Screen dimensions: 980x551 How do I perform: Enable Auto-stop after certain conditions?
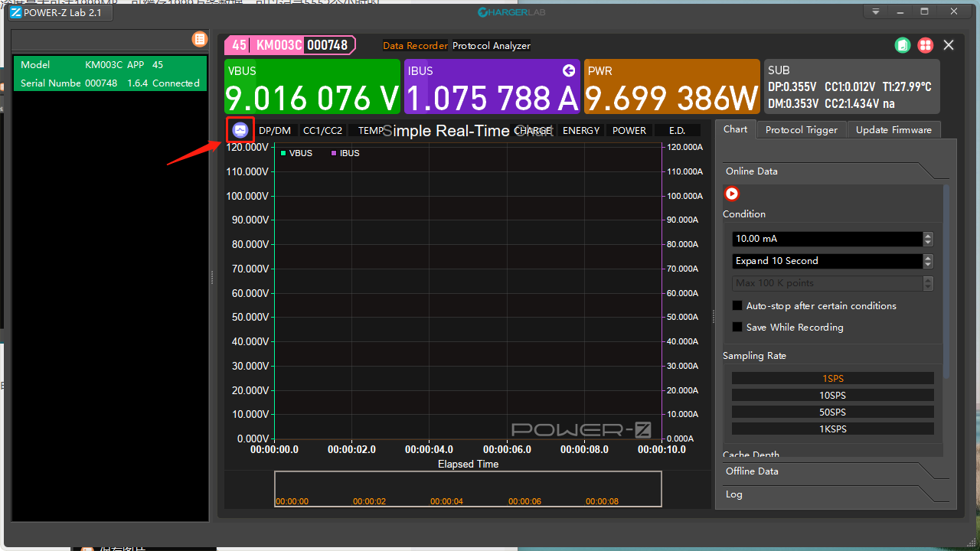tap(737, 305)
